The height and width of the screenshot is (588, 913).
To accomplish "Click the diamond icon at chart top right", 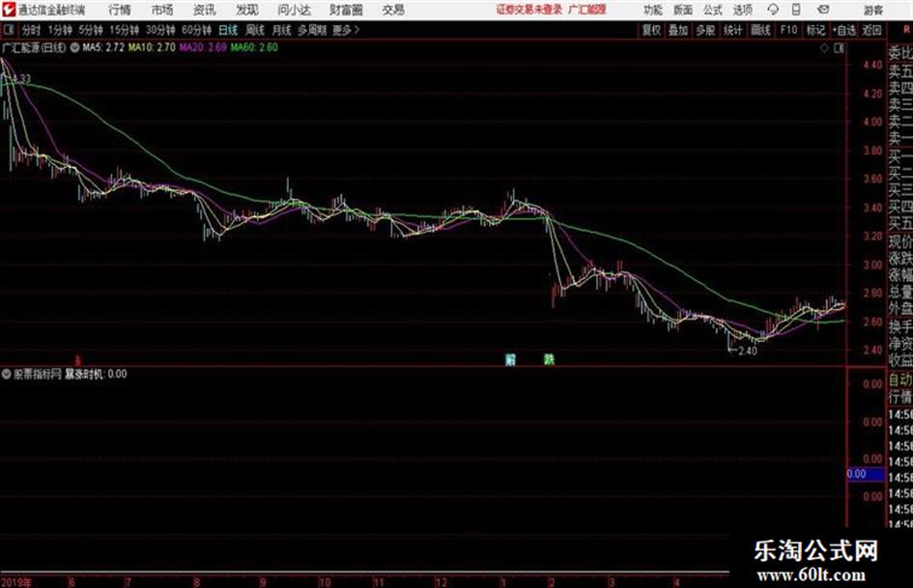I will pos(824,48).
